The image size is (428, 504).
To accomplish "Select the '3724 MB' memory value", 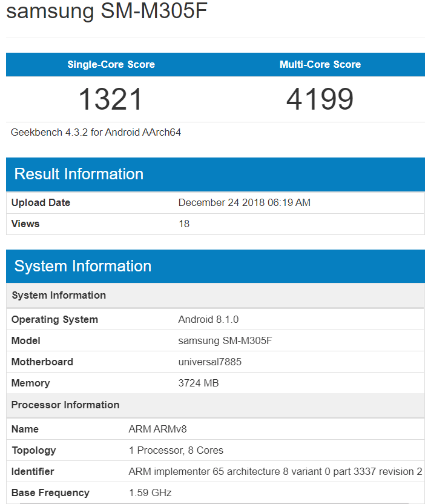I will pos(198,383).
